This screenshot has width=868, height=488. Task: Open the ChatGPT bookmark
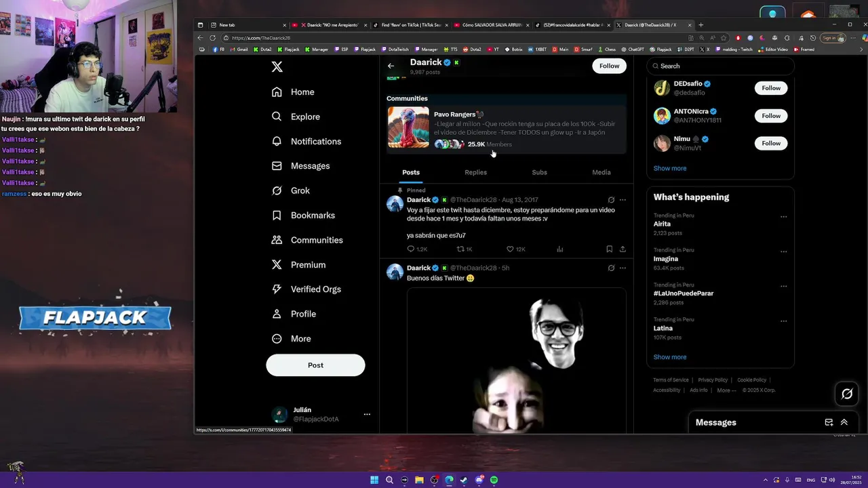[x=633, y=49]
